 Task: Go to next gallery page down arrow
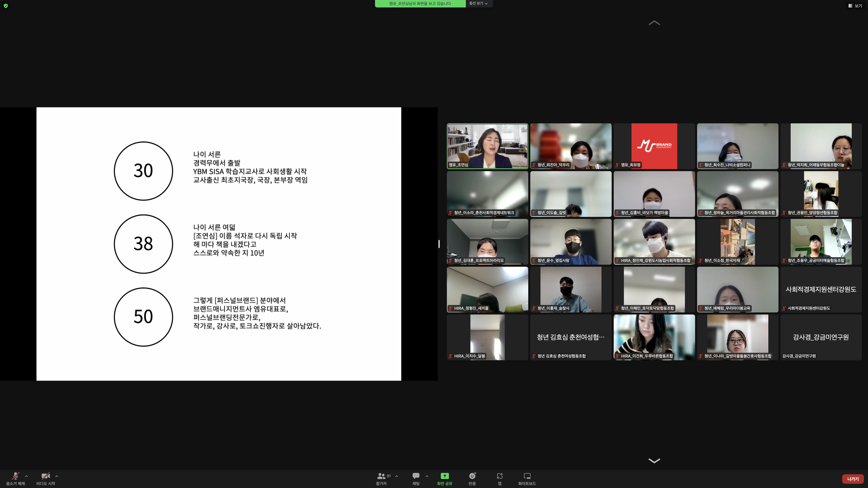[x=654, y=461]
